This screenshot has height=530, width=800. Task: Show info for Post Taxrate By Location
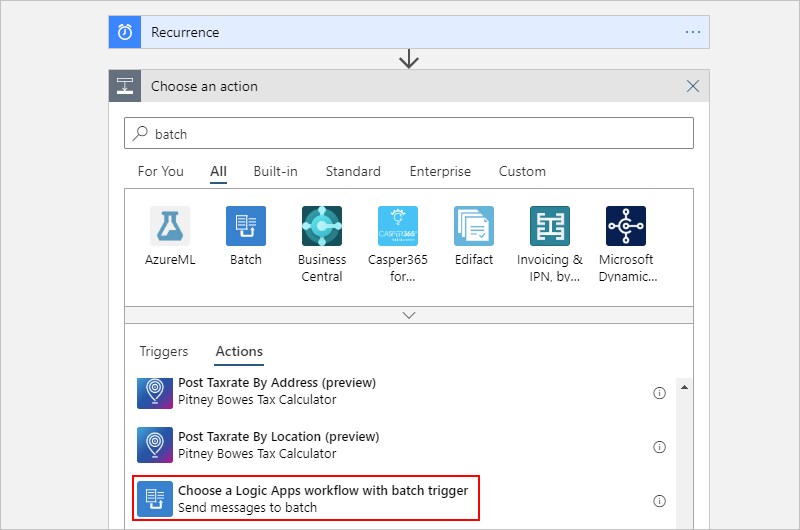pyautogui.click(x=659, y=447)
